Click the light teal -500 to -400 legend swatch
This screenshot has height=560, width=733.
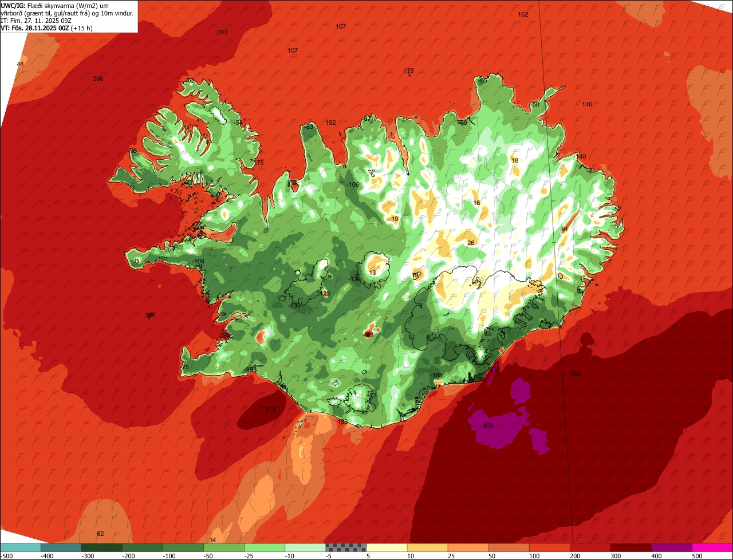click(x=20, y=547)
